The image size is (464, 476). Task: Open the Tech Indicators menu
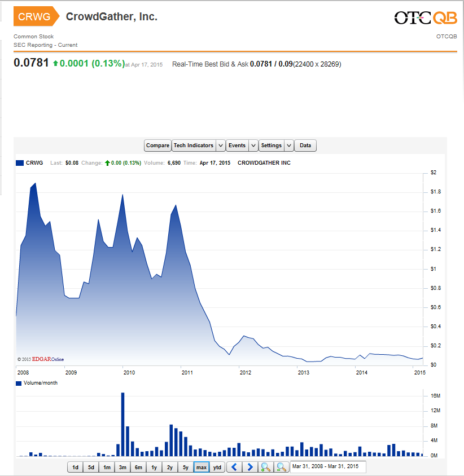pos(194,146)
